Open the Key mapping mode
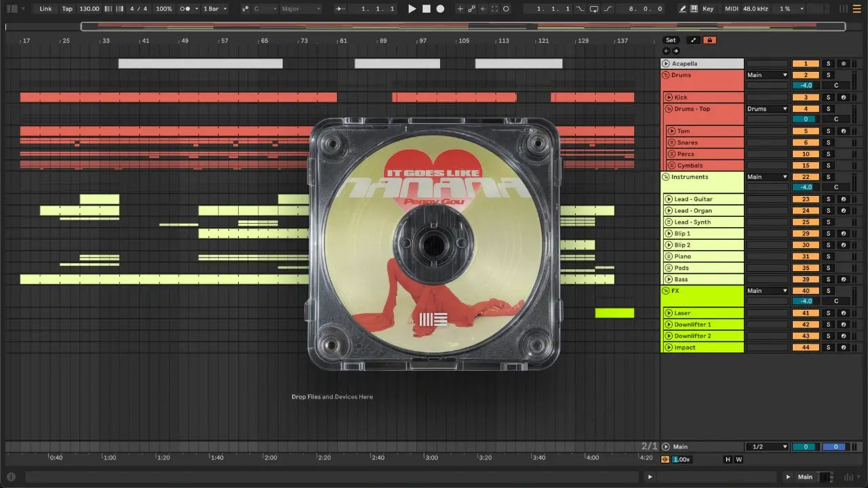 pos(708,9)
